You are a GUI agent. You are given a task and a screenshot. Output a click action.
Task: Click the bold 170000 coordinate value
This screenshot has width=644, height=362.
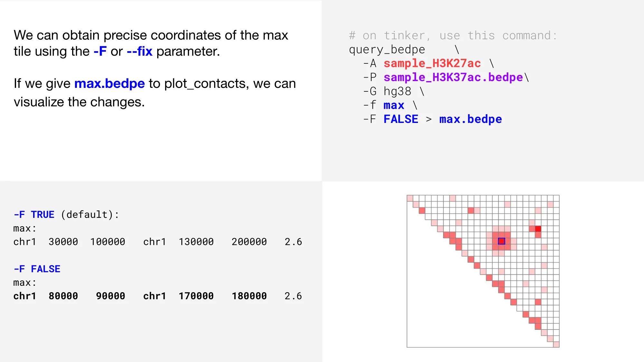coord(196,296)
